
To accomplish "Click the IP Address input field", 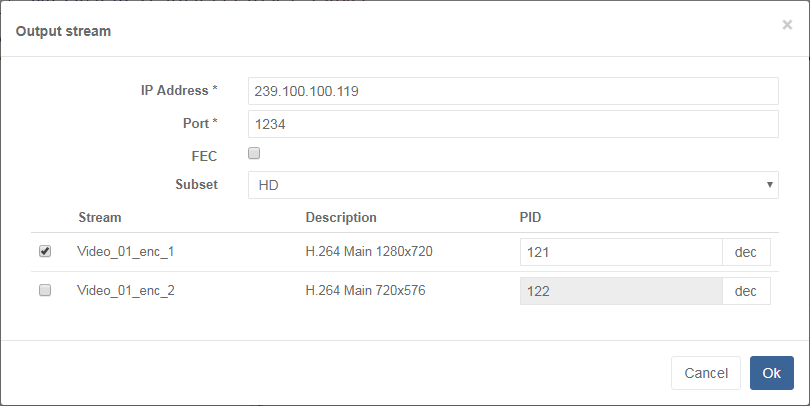I will click(512, 91).
